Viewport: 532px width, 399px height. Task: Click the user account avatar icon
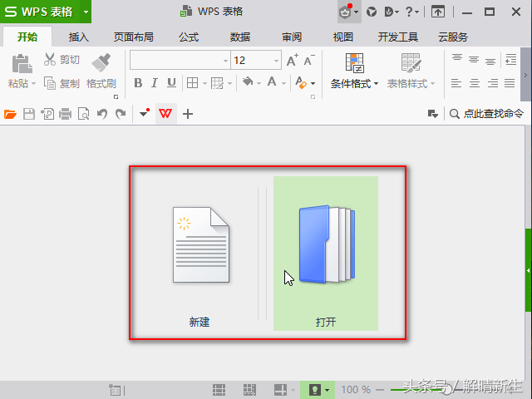[x=345, y=12]
